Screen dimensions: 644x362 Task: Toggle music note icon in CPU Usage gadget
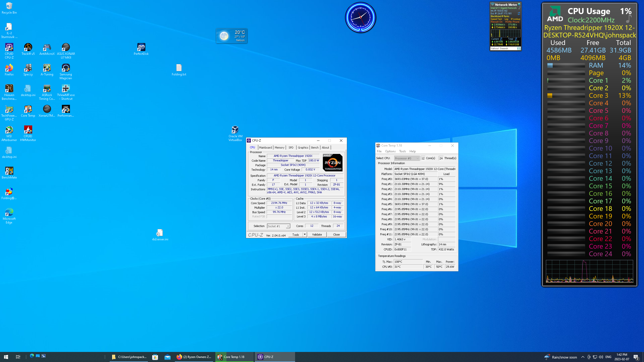tap(629, 19)
